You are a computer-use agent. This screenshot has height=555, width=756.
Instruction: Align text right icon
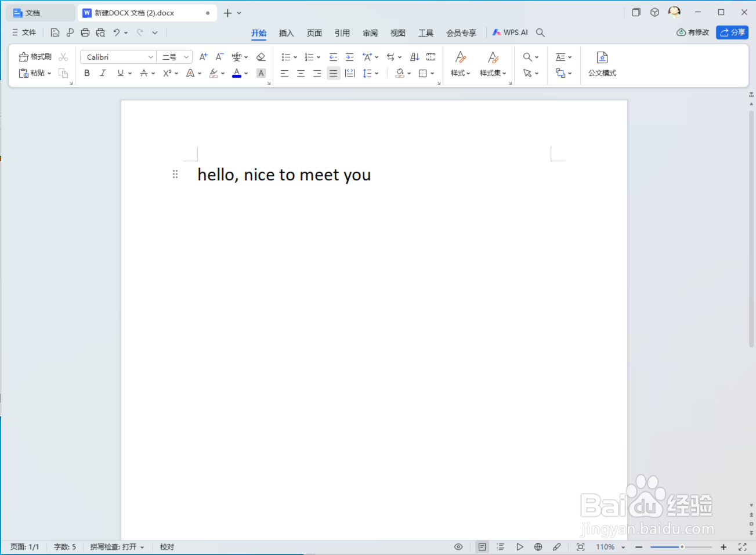[x=317, y=73]
